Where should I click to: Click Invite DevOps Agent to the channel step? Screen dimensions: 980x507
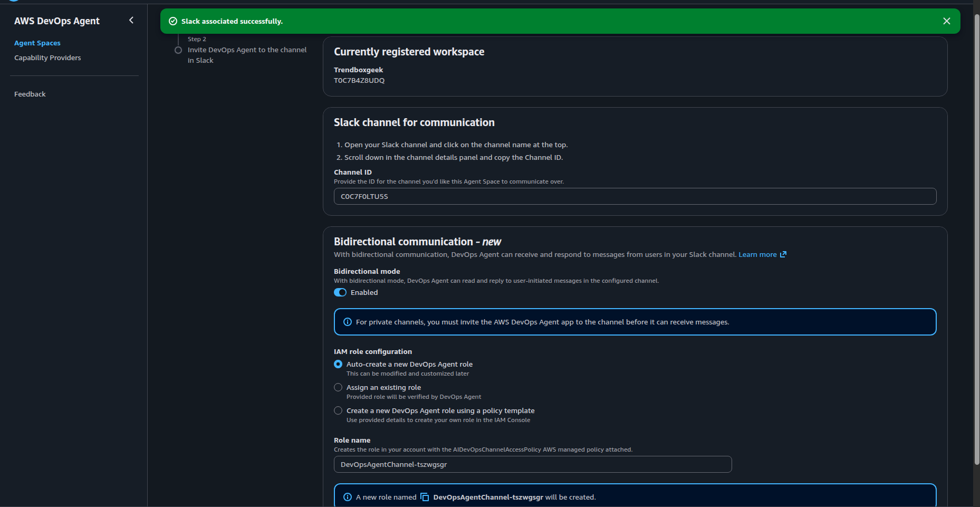[x=247, y=55]
